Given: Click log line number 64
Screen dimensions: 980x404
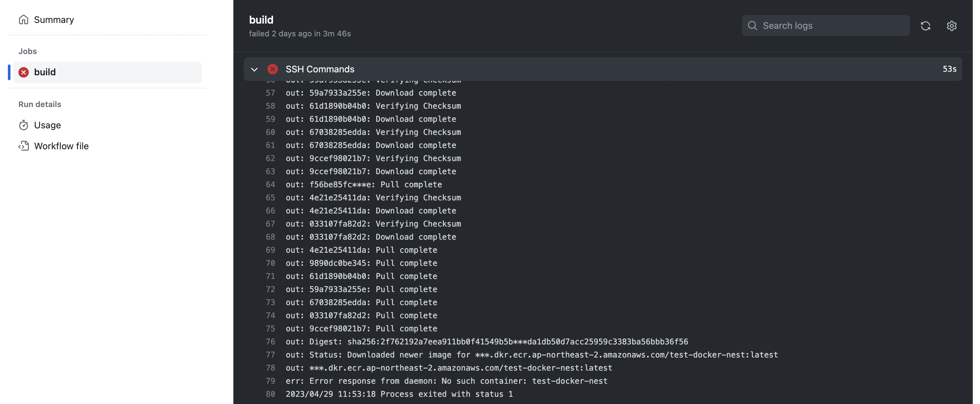Looking at the screenshot, I should click(270, 184).
